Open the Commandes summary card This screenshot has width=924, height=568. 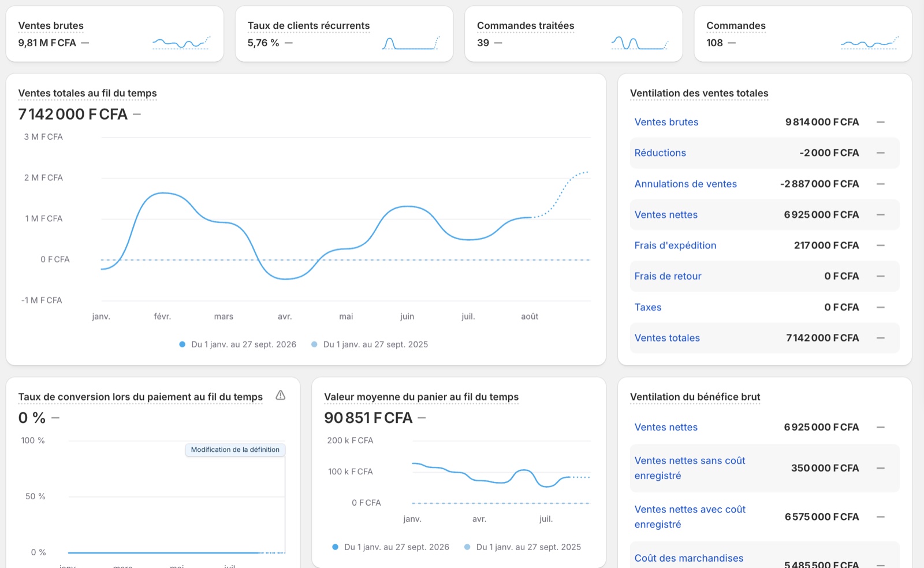click(803, 34)
